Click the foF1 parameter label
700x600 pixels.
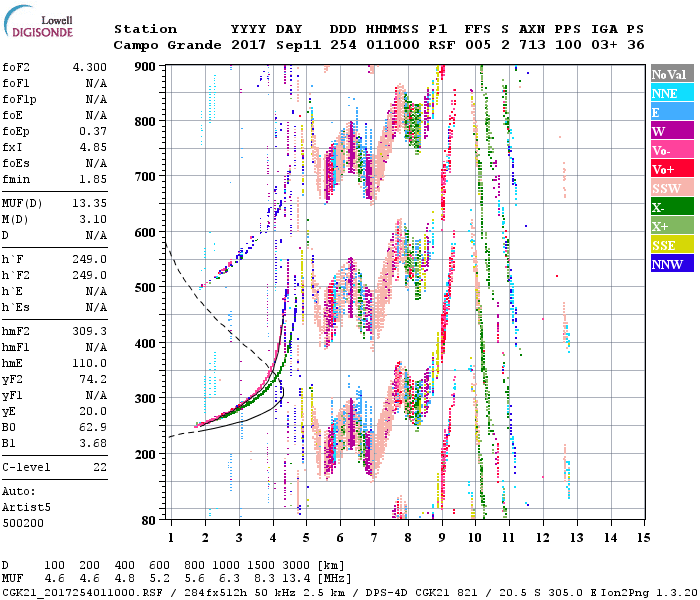point(16,83)
